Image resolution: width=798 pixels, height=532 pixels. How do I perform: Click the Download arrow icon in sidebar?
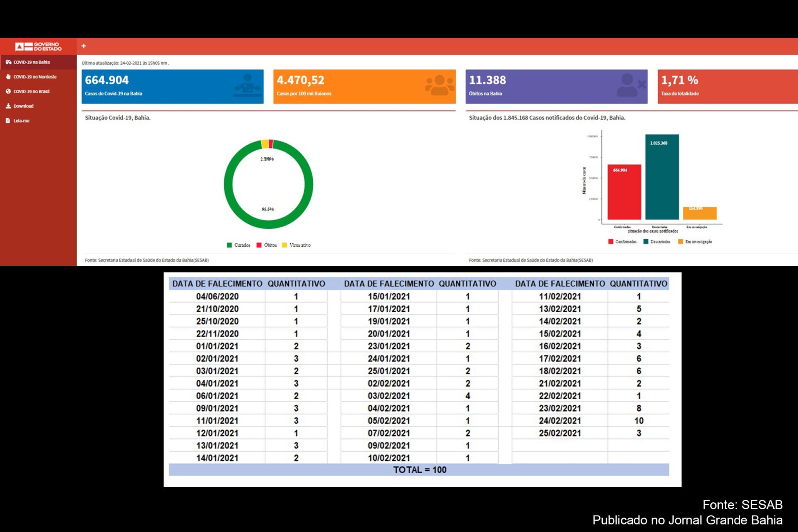pos(8,106)
